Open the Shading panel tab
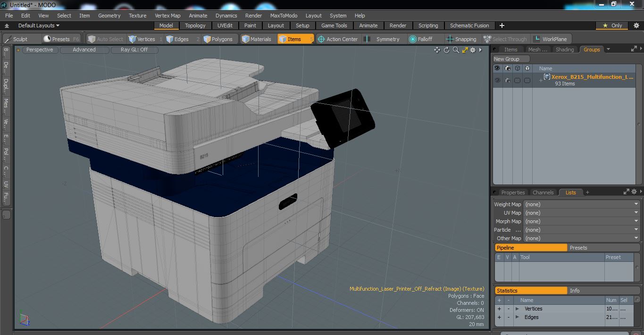Screen dimensions: 644x335 tap(565, 49)
